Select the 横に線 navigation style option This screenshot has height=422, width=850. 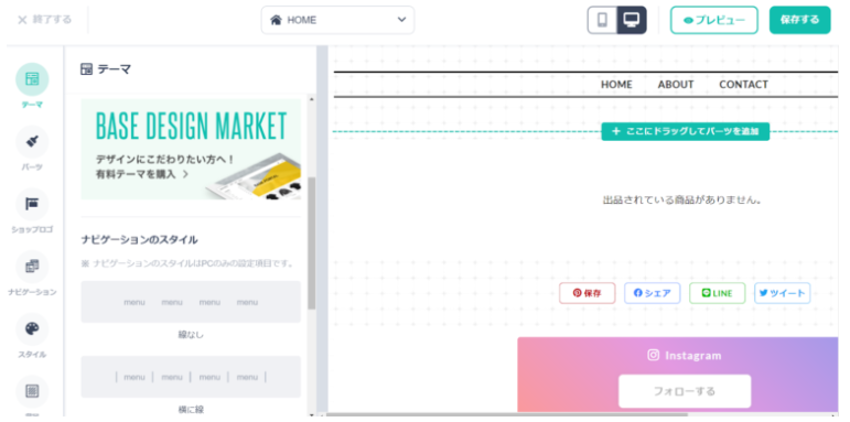click(190, 377)
